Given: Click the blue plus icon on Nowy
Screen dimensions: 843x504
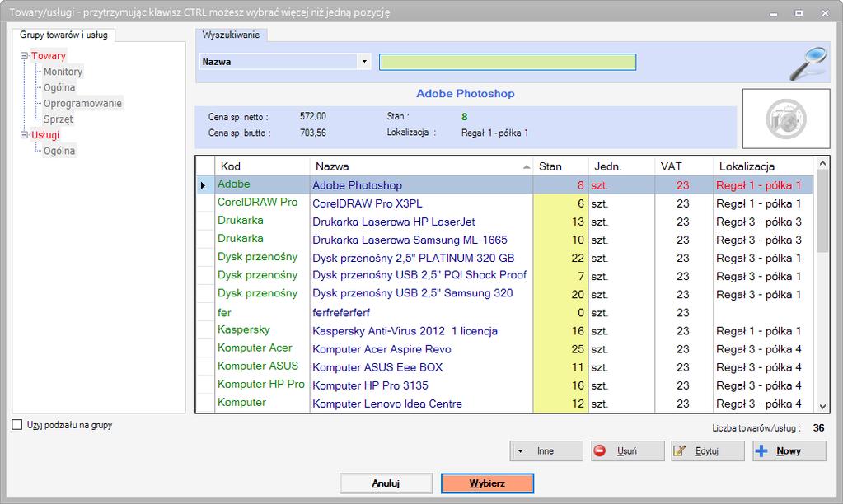Looking at the screenshot, I should pyautogui.click(x=761, y=450).
